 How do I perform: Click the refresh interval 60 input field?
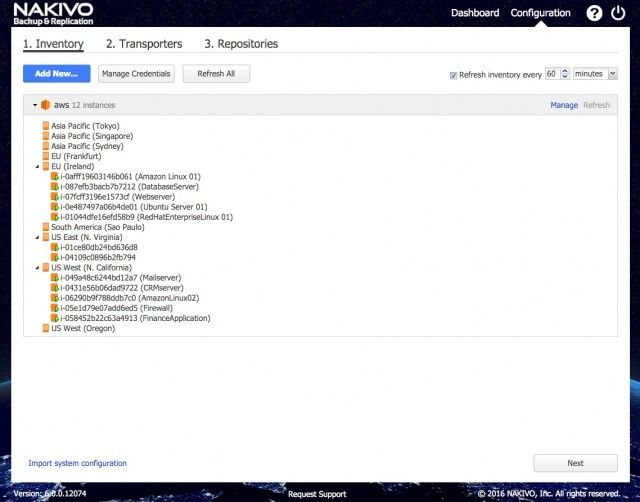(x=553, y=74)
